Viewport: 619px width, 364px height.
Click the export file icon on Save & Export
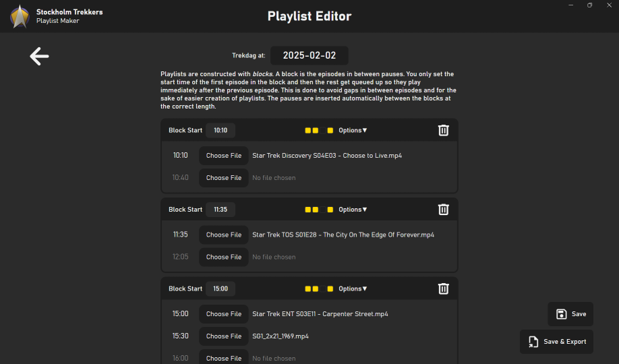(533, 342)
